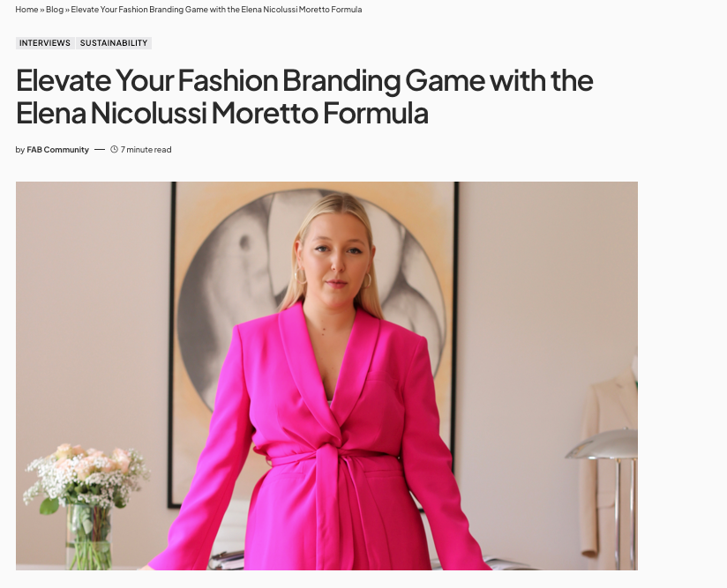Open the FAB Community author page

pos(57,150)
